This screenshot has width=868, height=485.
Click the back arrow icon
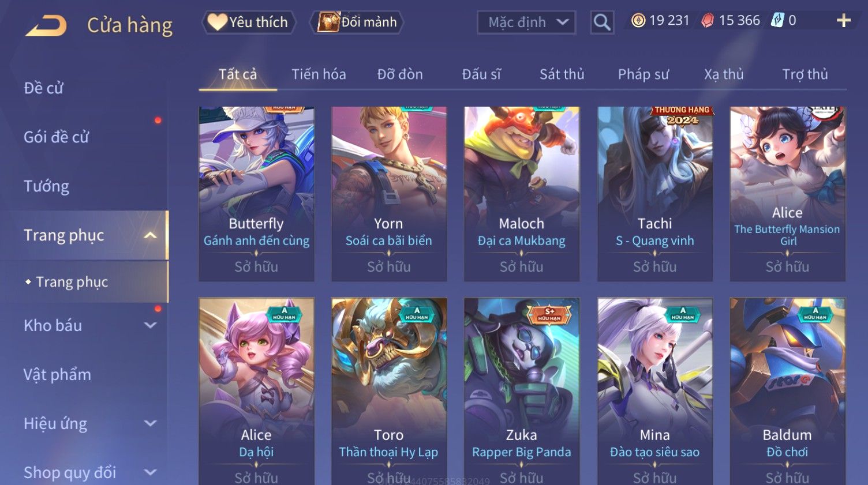click(46, 25)
